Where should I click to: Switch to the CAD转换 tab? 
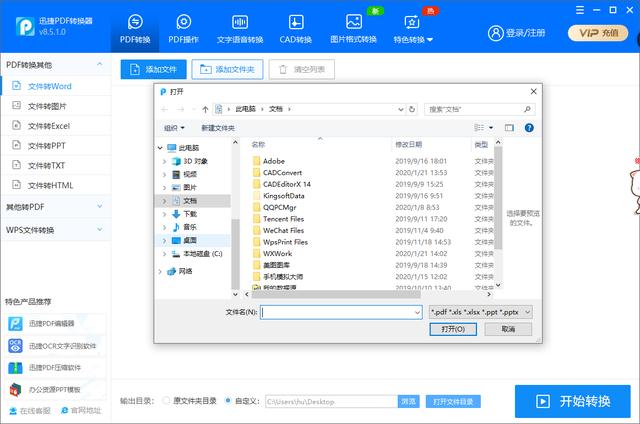coord(296,29)
